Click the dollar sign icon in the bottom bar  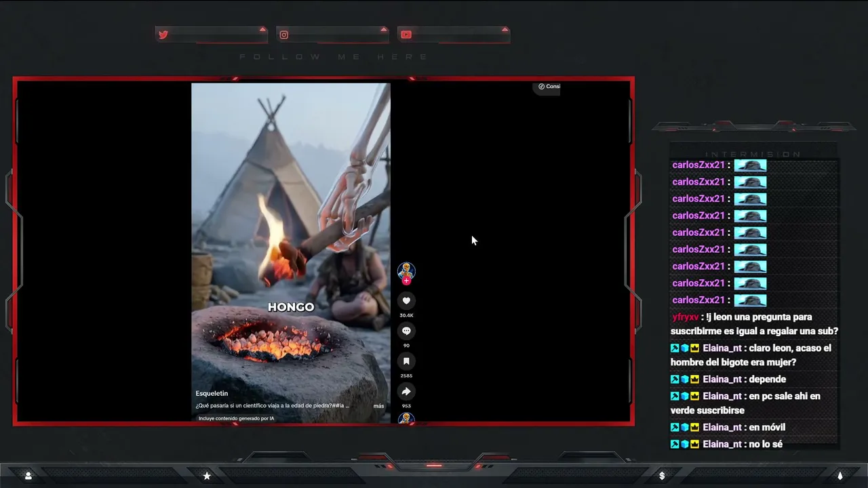click(x=662, y=476)
